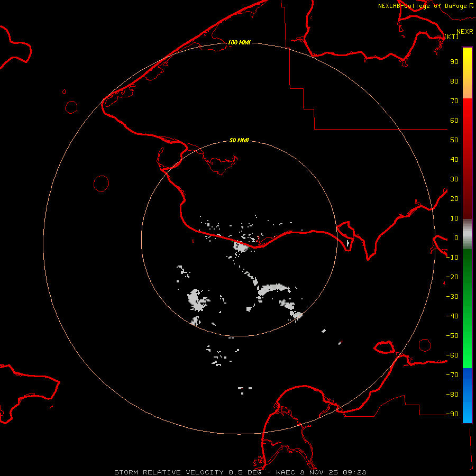Click the 100 NMI range ring label
This screenshot has height=476, width=476.
[x=239, y=42]
